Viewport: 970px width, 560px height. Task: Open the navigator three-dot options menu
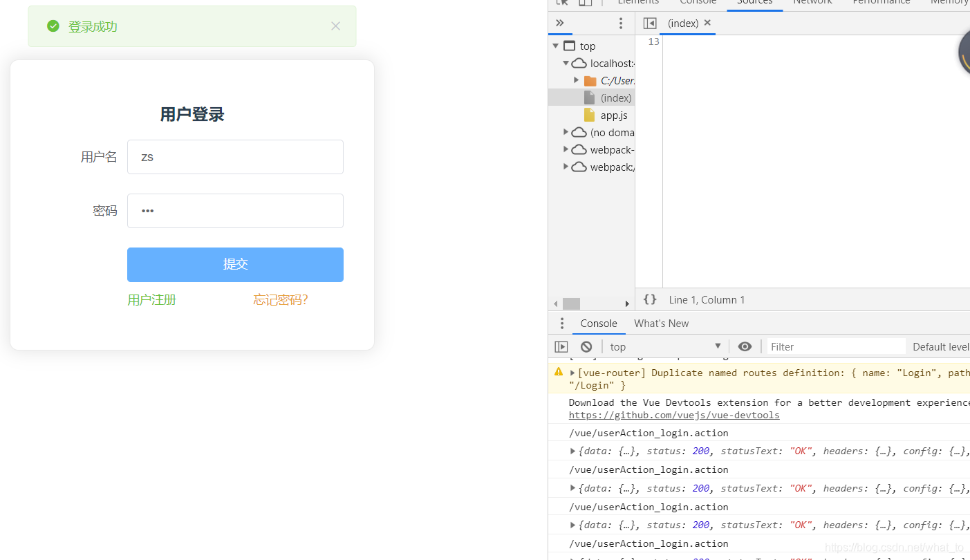[x=621, y=23]
